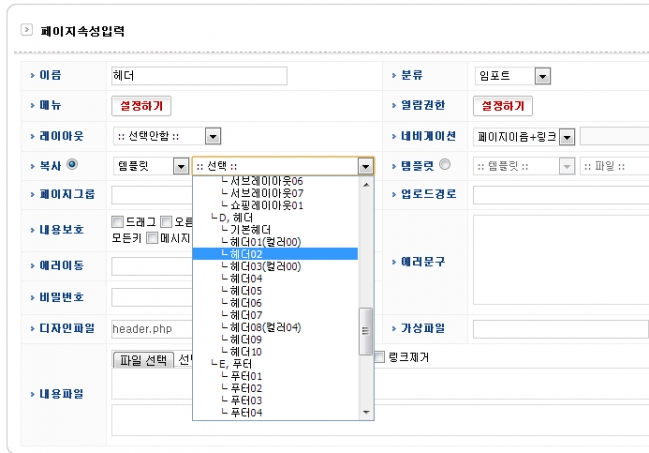The width and height of the screenshot is (649, 453).
Task: Choose 기본헤더 from the list
Action: click(275, 230)
